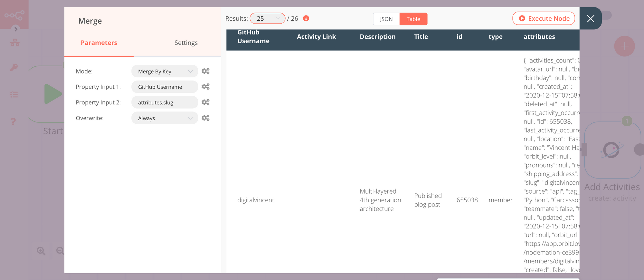This screenshot has height=280, width=644.
Task: Click the type column header
Action: click(496, 37)
